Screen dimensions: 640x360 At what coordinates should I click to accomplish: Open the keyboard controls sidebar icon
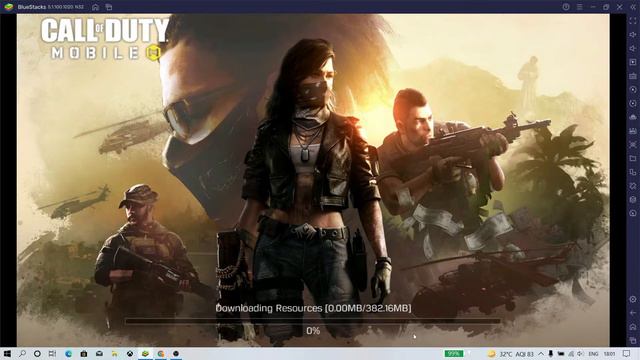(633, 76)
